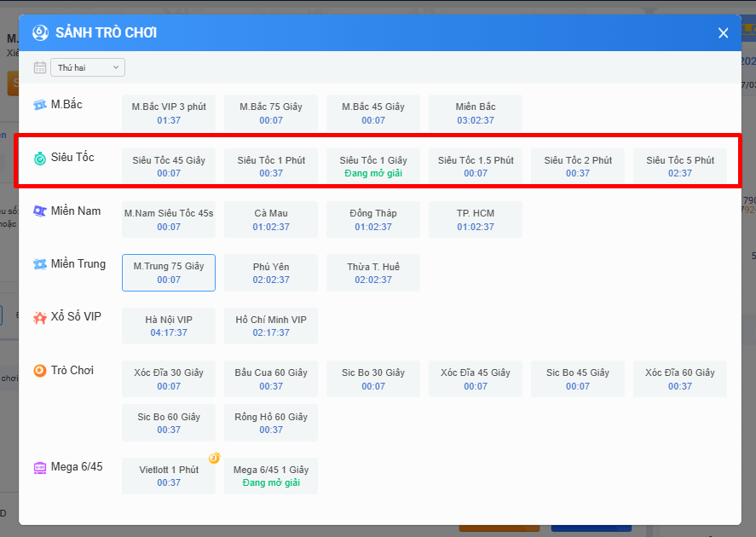Pick Bầu Cua 60 Giây game
Viewport: 756px width, 537px height.
pos(271,379)
